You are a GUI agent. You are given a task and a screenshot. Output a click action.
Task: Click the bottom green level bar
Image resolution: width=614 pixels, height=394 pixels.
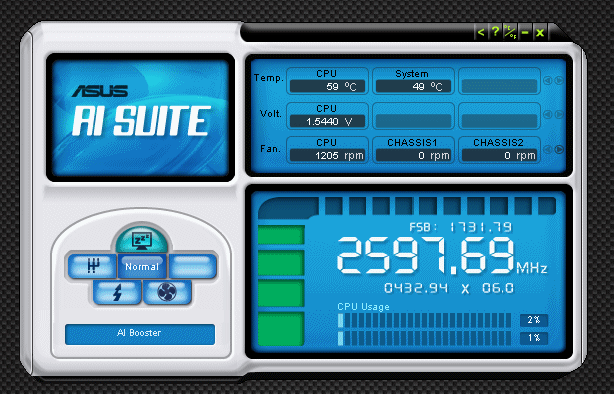point(281,329)
